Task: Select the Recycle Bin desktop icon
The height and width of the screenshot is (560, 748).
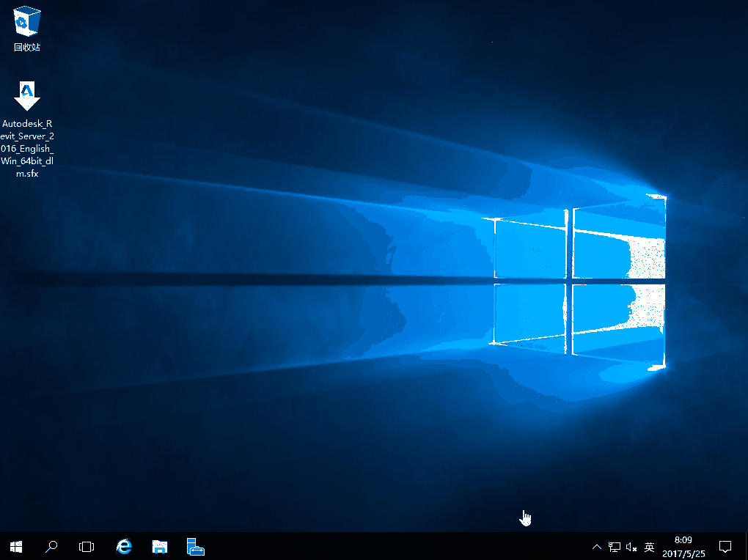Action: point(27,22)
